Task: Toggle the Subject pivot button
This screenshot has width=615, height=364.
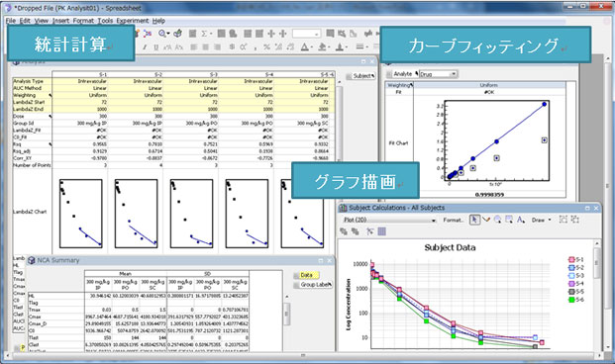Action: point(360,76)
